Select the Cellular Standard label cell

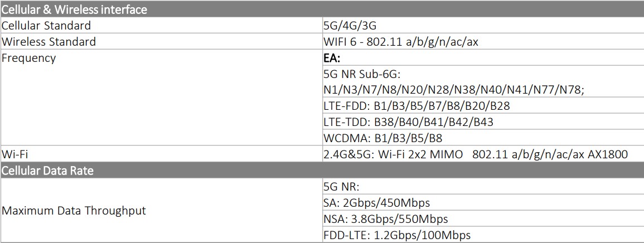46,26
